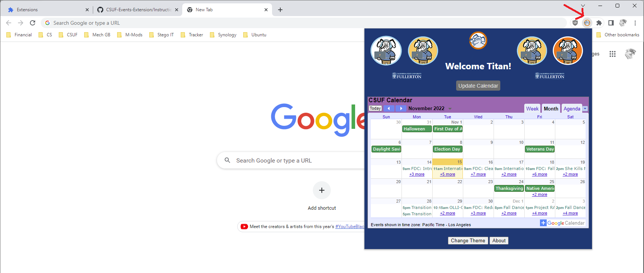Expand the November 2022 date picker dropdown
The image size is (644, 273).
[450, 109]
